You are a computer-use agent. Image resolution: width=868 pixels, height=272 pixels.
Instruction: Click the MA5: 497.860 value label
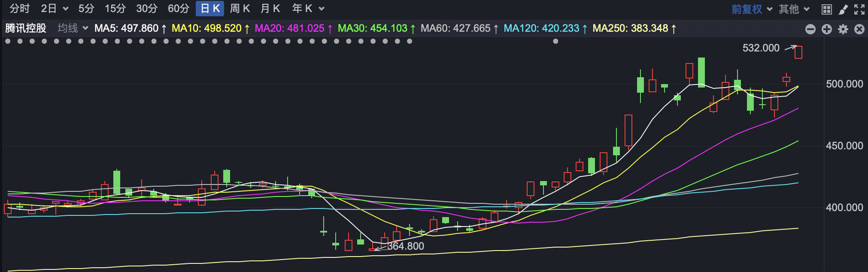point(131,28)
